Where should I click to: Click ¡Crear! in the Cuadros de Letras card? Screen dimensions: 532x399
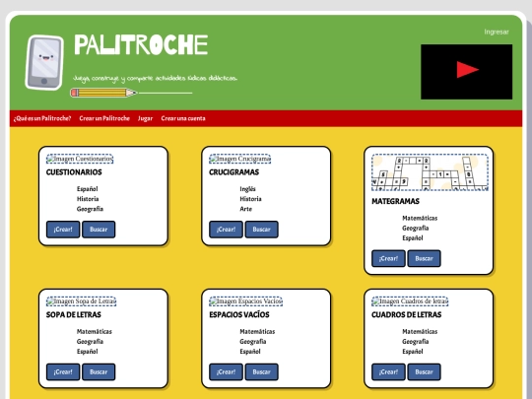point(388,371)
